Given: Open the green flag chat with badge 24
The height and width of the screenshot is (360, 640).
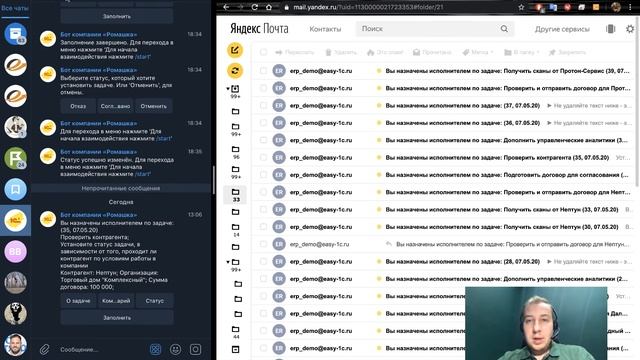Looking at the screenshot, I should (16, 158).
